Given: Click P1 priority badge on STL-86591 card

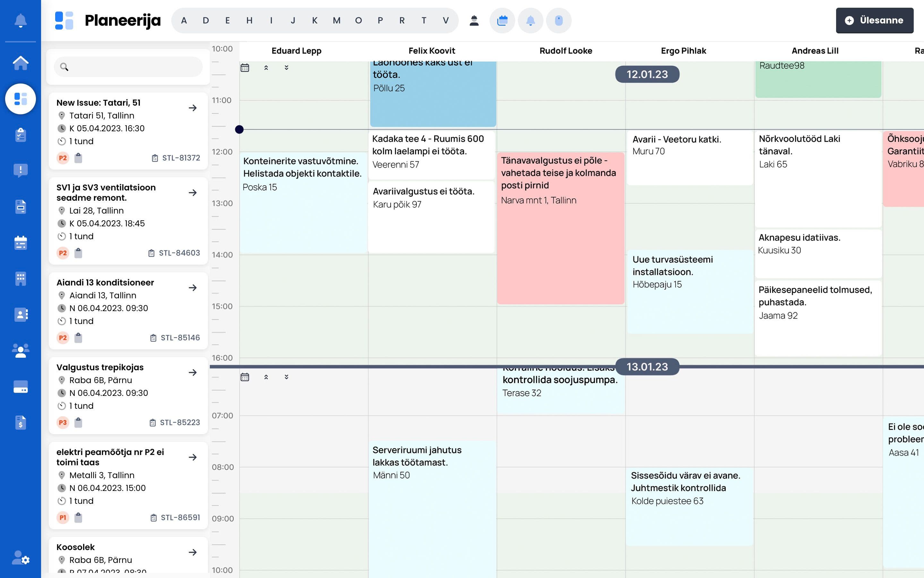Looking at the screenshot, I should pos(63,518).
